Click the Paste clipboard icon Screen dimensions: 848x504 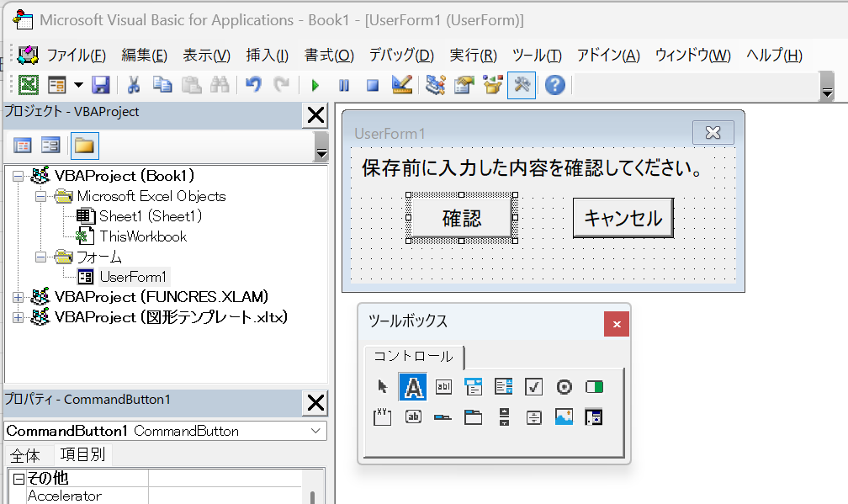191,85
